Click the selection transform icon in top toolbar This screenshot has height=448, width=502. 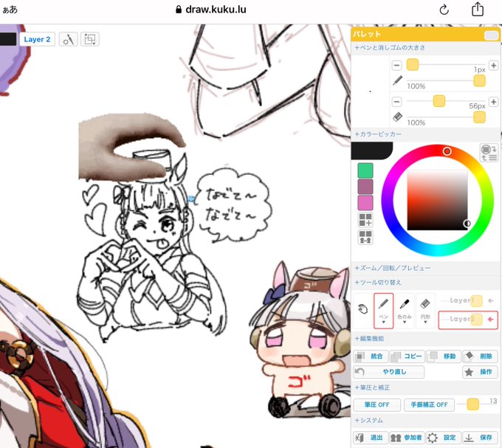pos(89,39)
